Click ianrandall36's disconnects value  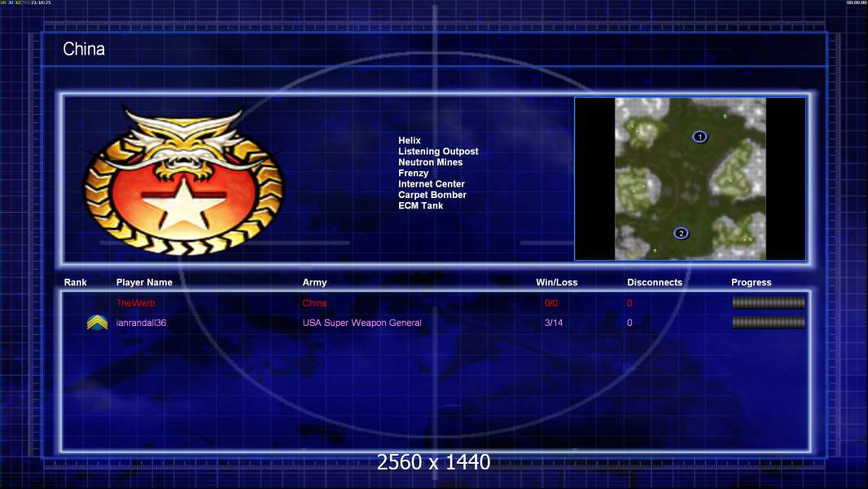pos(629,323)
